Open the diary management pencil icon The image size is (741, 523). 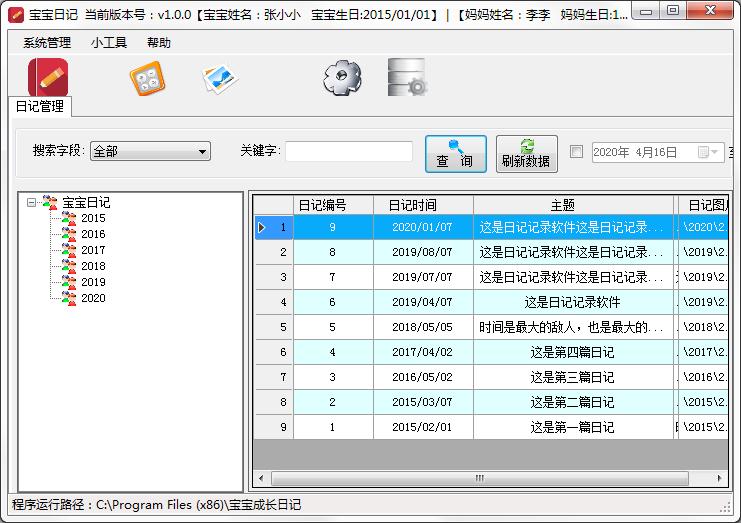click(48, 77)
